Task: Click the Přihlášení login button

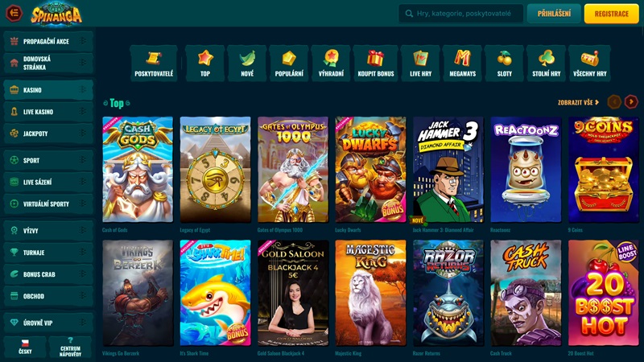Action: point(554,14)
